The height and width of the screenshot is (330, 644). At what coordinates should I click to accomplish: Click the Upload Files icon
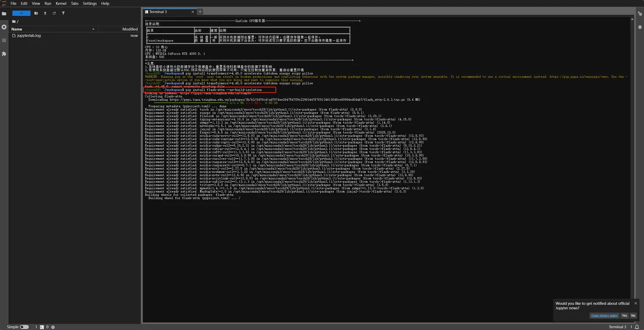[x=45, y=13]
